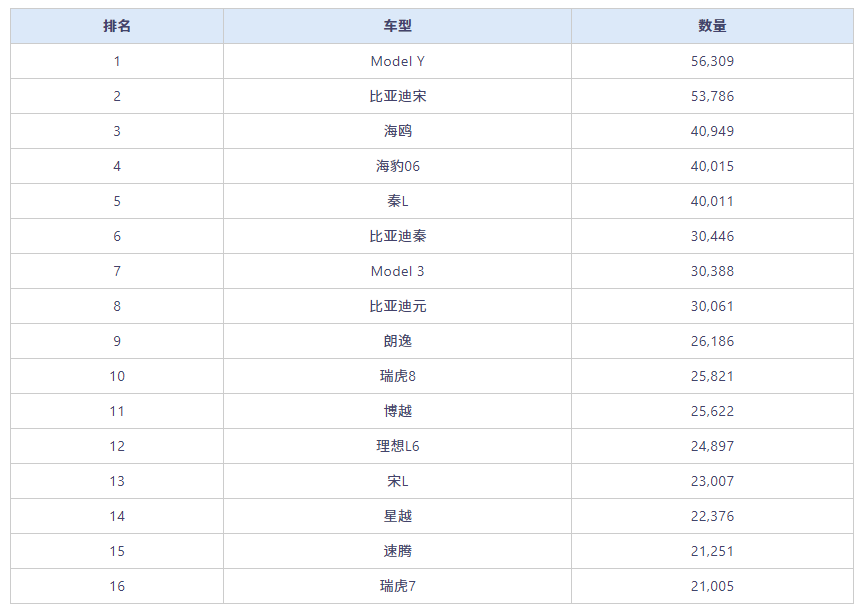Click the 比亚迪秦 cell
This screenshot has height=614, width=864.
point(397,236)
